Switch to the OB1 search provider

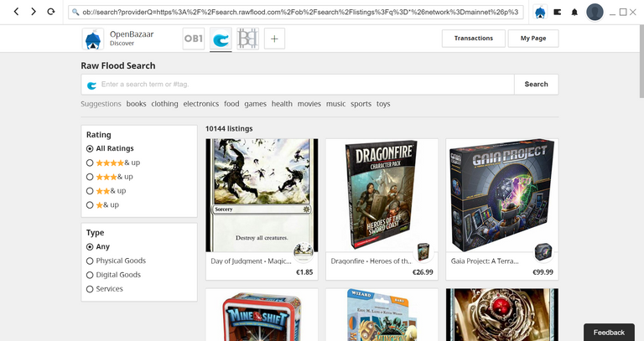point(194,39)
